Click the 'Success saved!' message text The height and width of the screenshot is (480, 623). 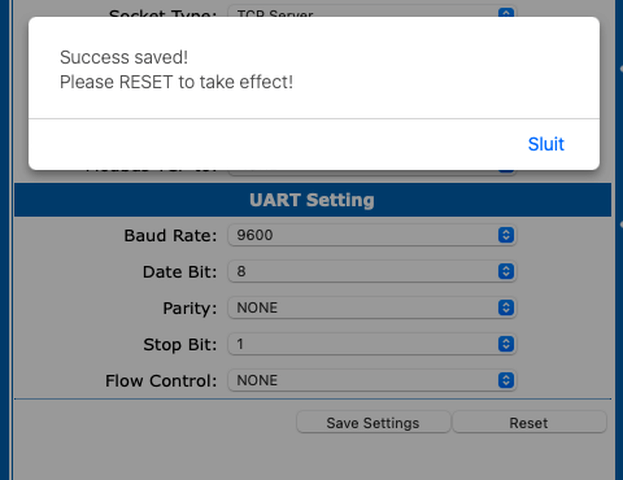tap(124, 57)
